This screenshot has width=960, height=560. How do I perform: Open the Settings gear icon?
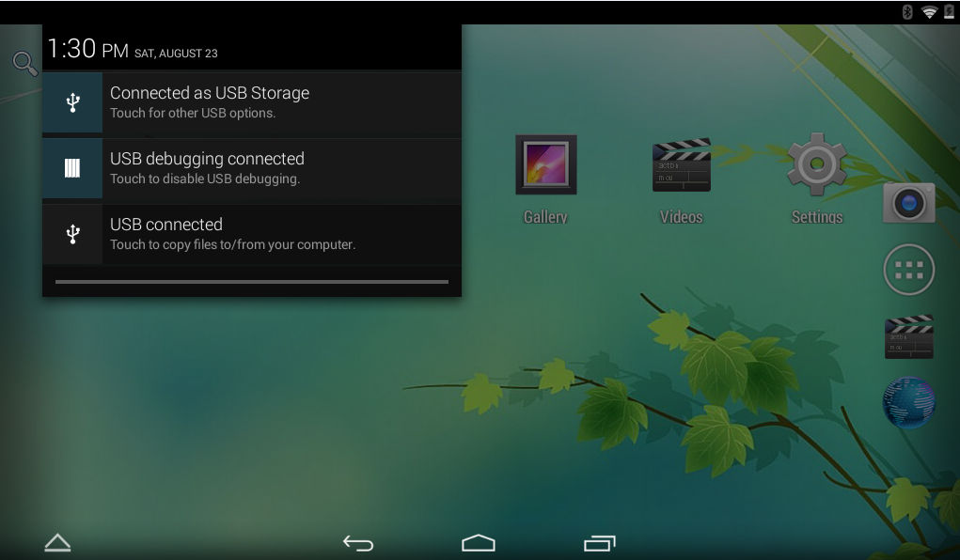817,164
